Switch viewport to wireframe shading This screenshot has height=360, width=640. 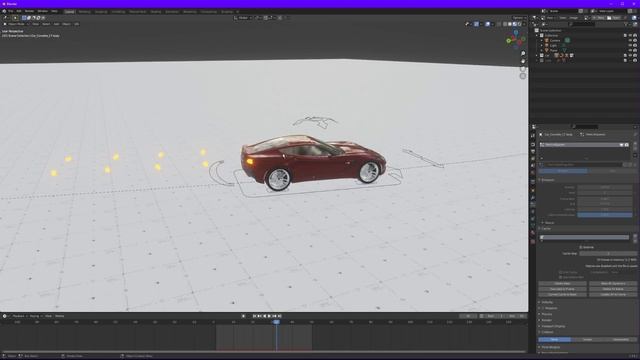click(505, 24)
